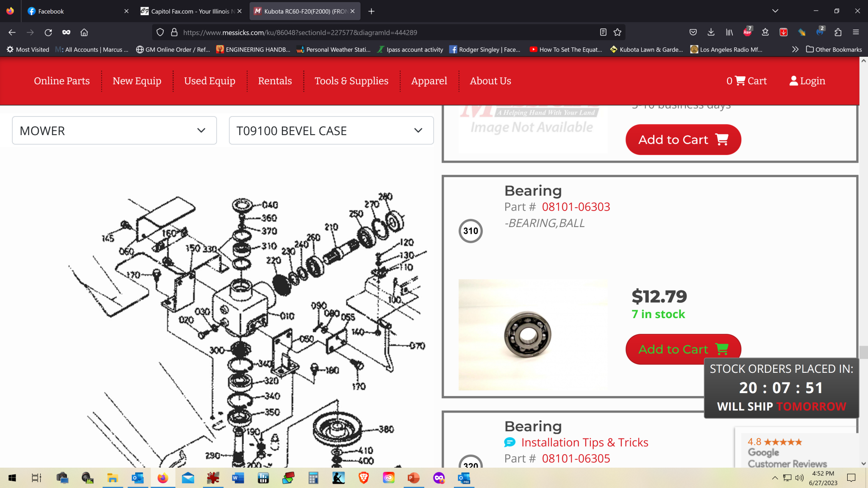Open File Explorer from taskbar

(112, 478)
